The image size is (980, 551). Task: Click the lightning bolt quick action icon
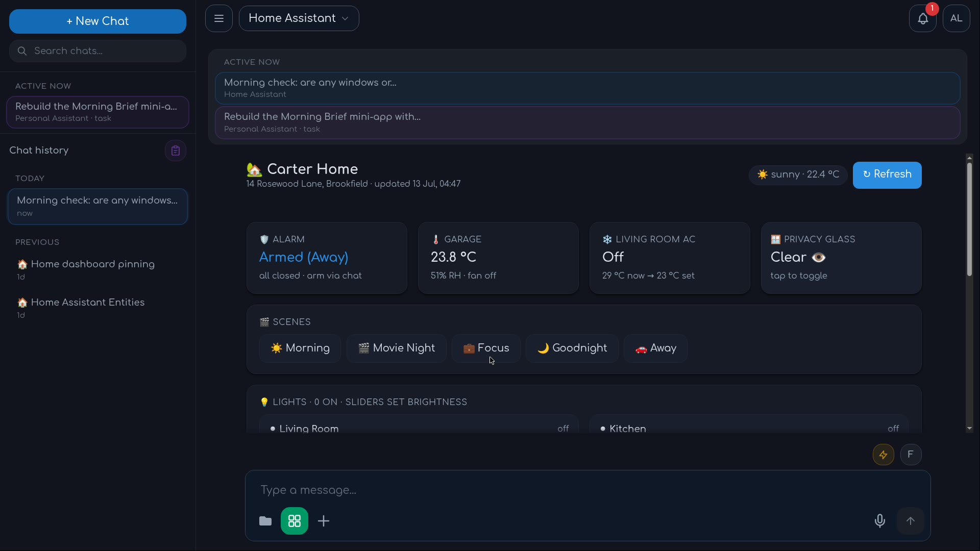tap(884, 455)
